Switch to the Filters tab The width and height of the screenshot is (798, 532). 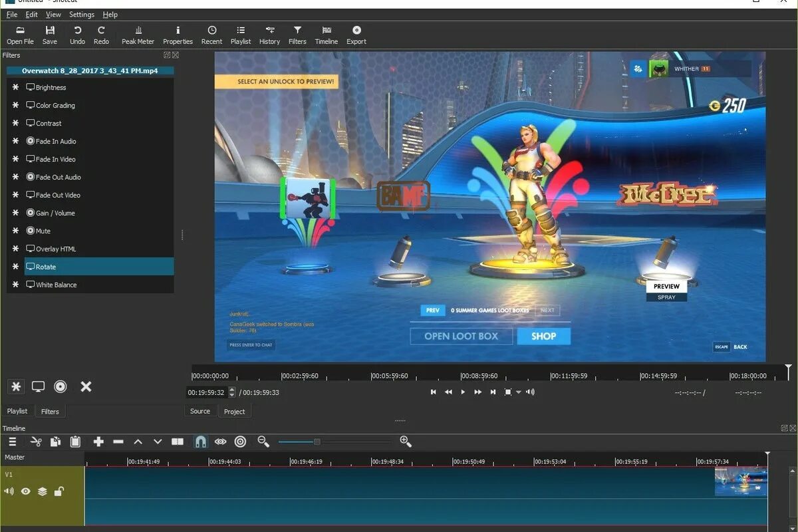50,412
